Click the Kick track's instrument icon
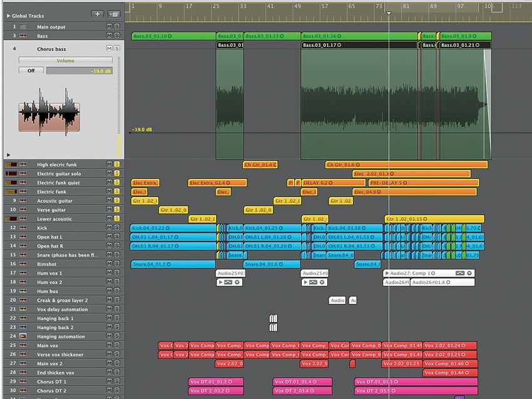This screenshot has width=532, height=399. coord(22,228)
